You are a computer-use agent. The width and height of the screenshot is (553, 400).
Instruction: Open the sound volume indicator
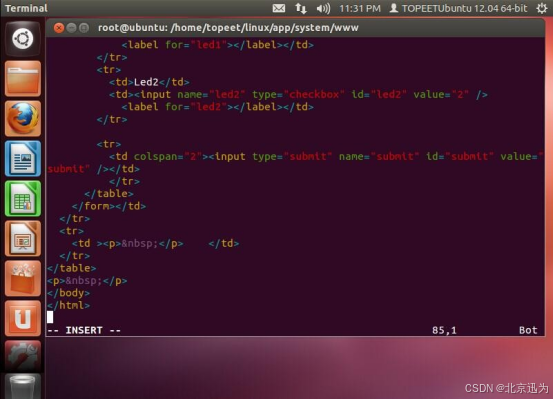point(323,8)
